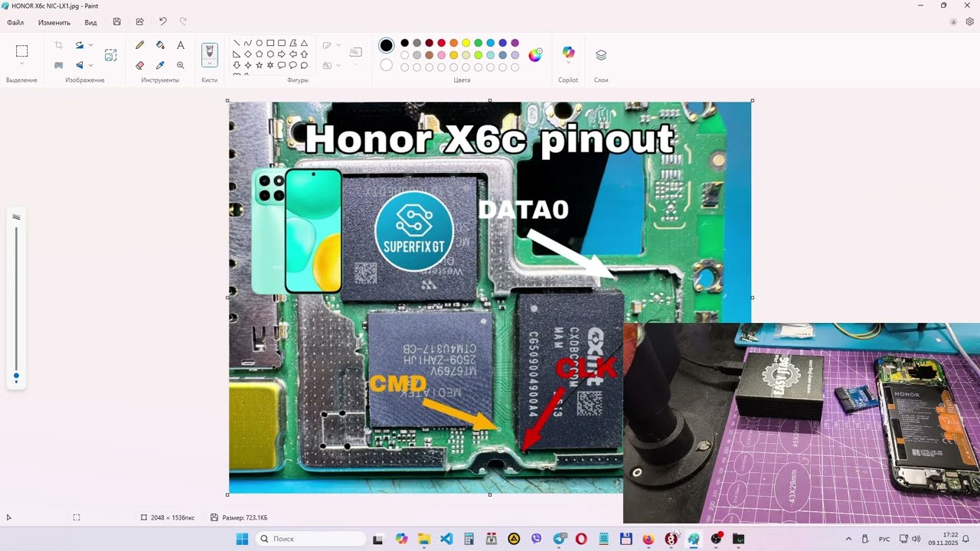
Task: Undo the last action
Action: [x=162, y=22]
